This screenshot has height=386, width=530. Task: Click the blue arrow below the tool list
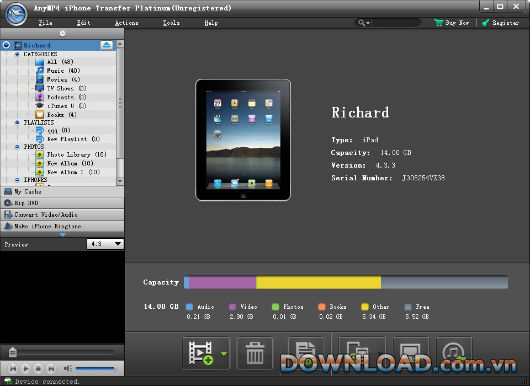coord(63,234)
